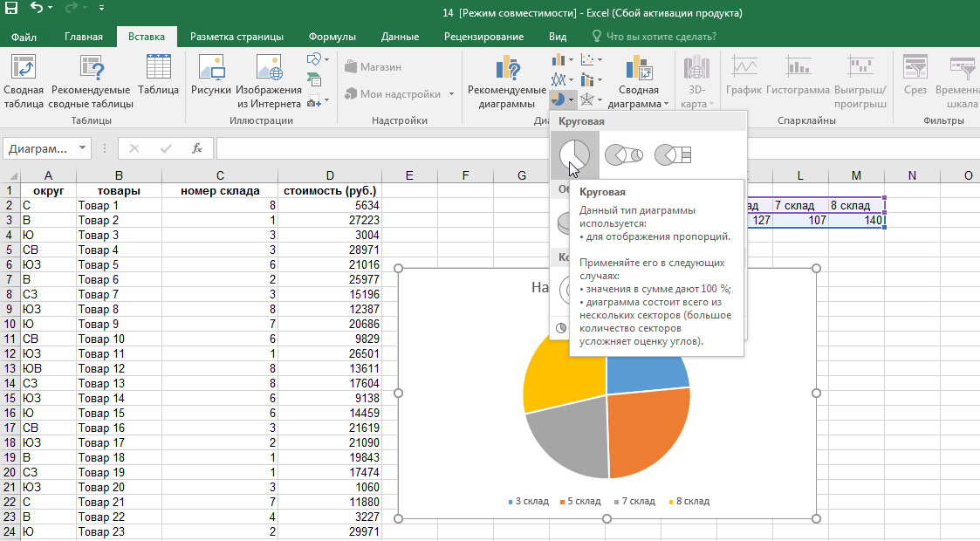980x541 pixels.
Task: Click the Магазин add-ins button
Action: tap(373, 66)
